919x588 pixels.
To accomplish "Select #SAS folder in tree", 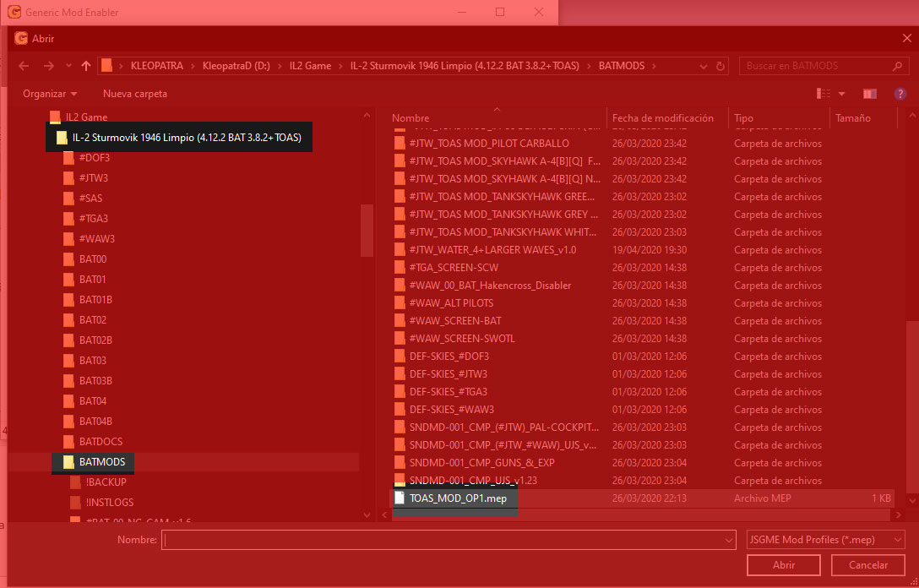I will (x=90, y=199).
